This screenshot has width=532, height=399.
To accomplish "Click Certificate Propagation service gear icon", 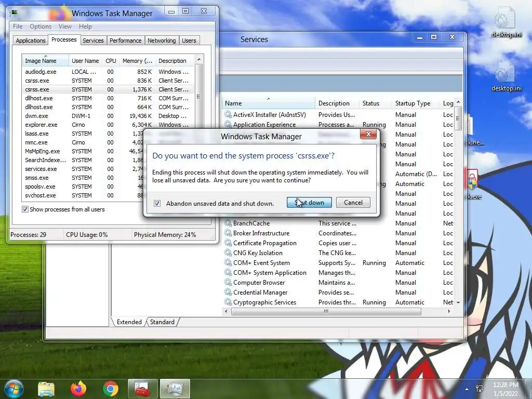I will tap(228, 243).
